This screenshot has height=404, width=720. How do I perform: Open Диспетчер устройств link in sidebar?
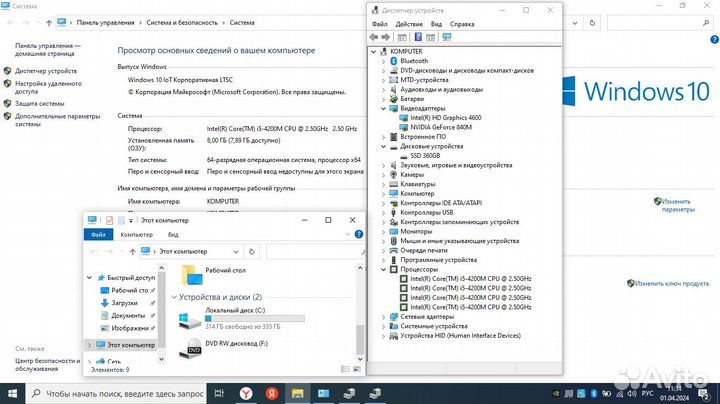click(x=46, y=71)
